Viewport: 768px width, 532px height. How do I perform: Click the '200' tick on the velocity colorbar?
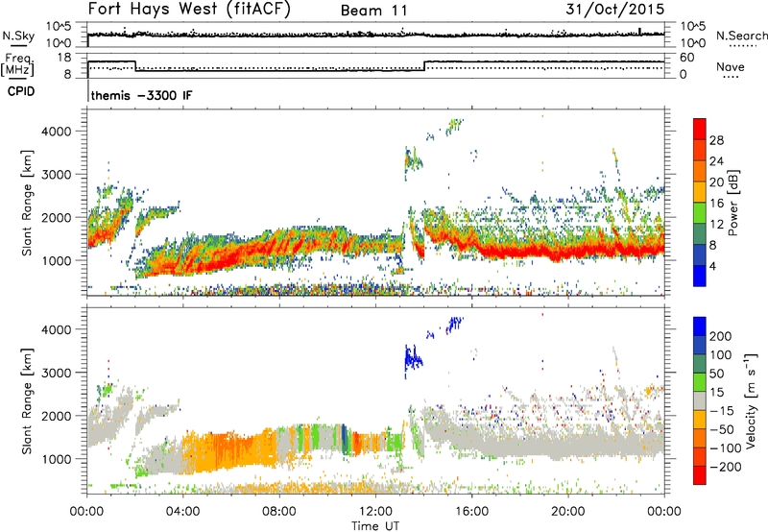[x=721, y=336]
